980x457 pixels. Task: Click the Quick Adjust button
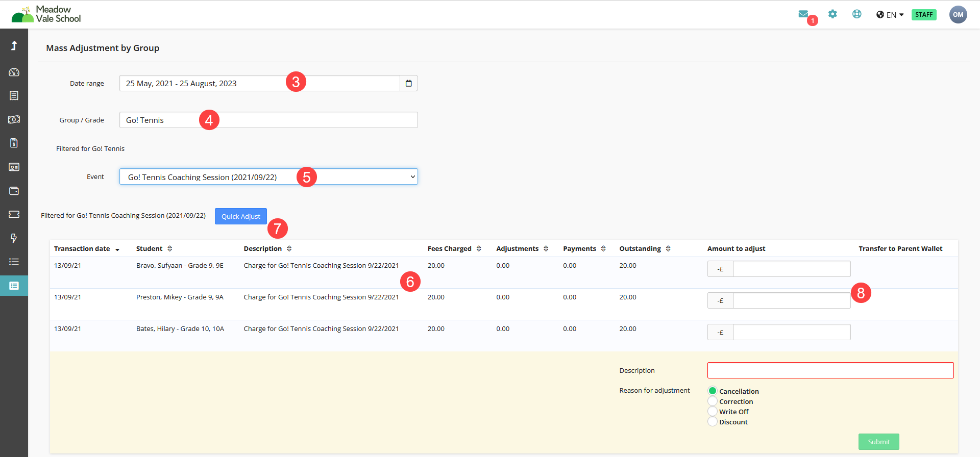240,216
